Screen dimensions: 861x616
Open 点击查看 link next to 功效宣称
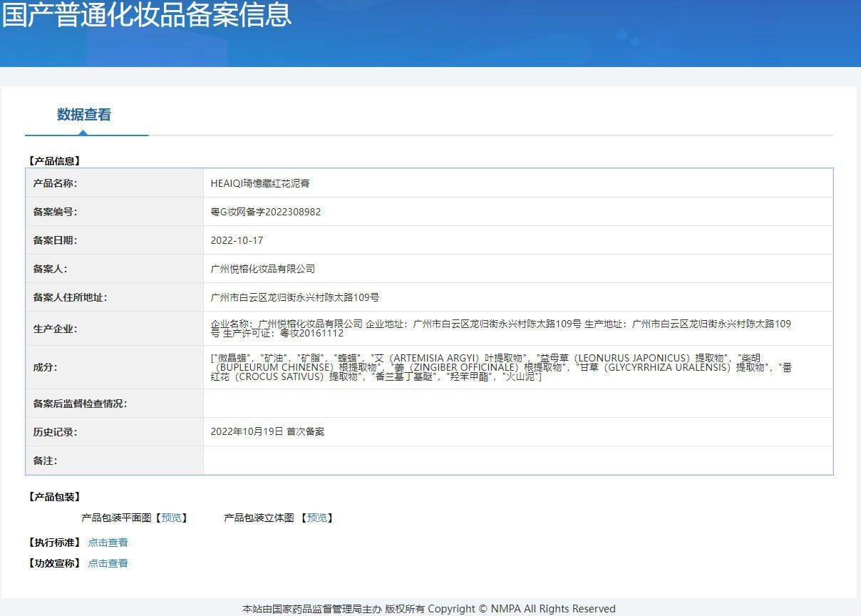[108, 563]
